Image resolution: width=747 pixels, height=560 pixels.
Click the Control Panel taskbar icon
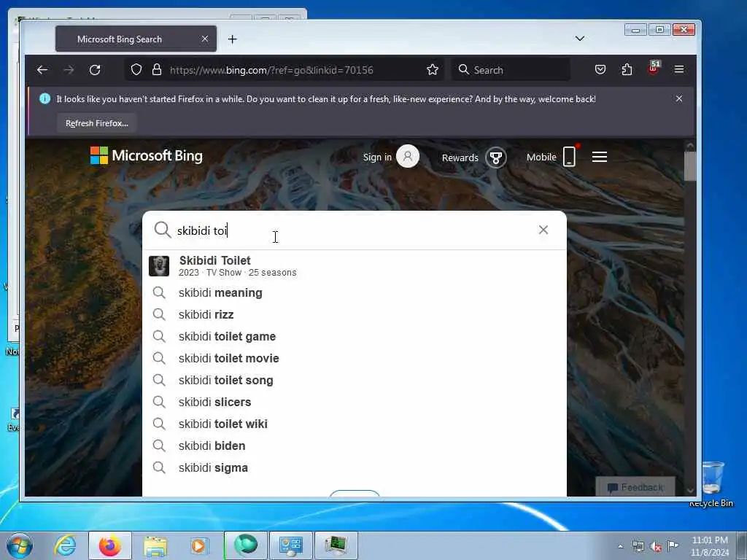point(291,545)
